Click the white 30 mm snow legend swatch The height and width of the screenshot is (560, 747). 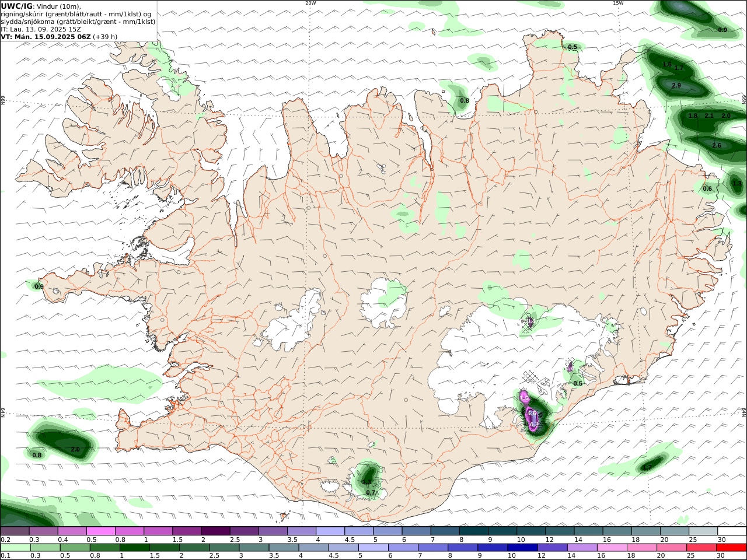click(732, 531)
